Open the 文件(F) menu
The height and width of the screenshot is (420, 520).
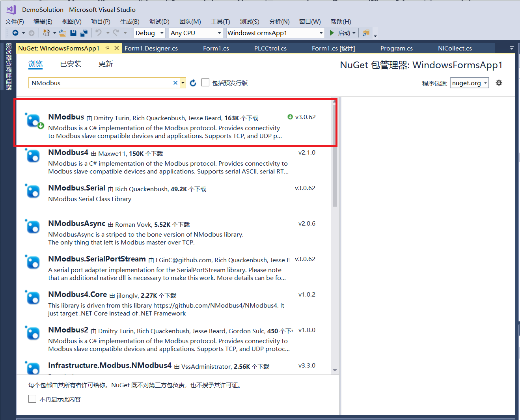pyautogui.click(x=15, y=22)
